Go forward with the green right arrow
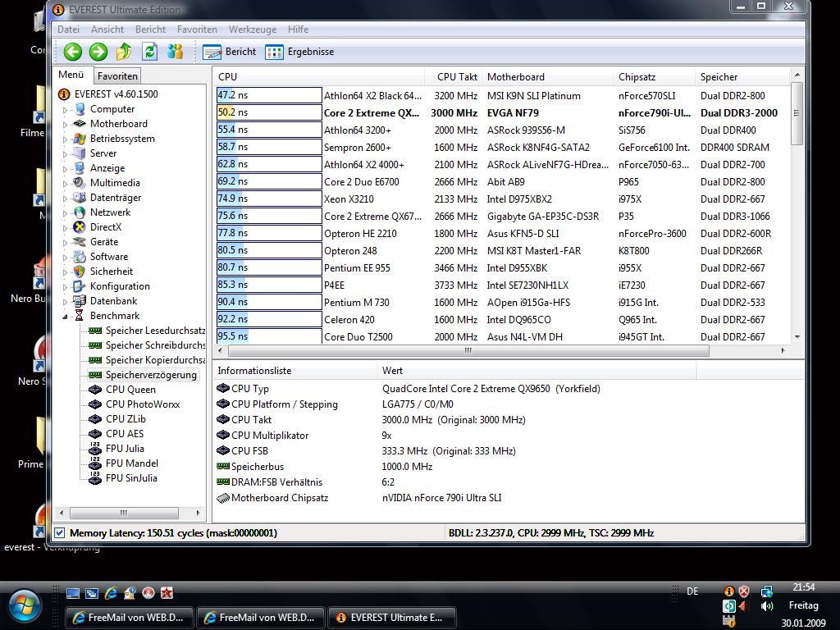This screenshot has width=840, height=630. pos(98,52)
